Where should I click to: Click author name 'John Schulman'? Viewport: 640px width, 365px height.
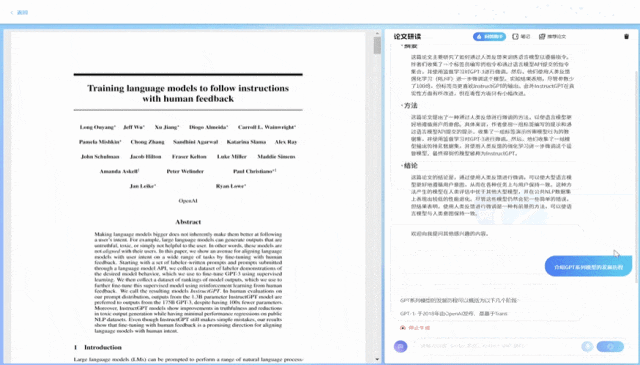(x=100, y=157)
